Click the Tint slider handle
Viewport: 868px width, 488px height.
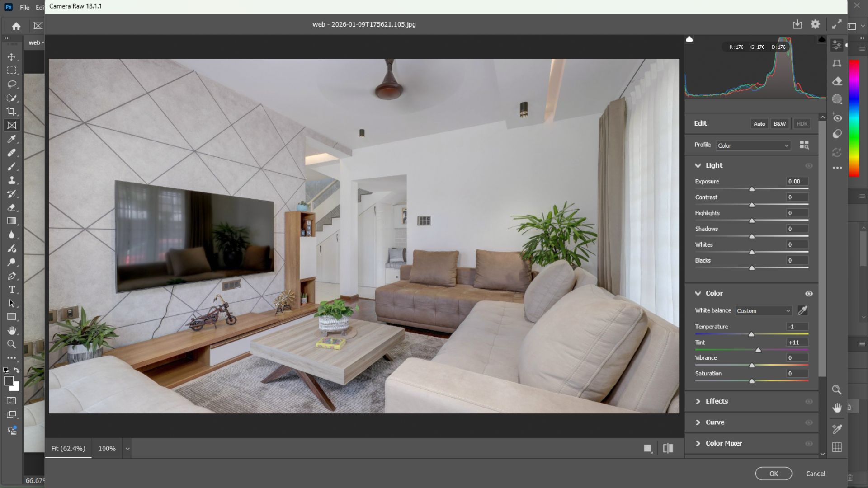(758, 350)
